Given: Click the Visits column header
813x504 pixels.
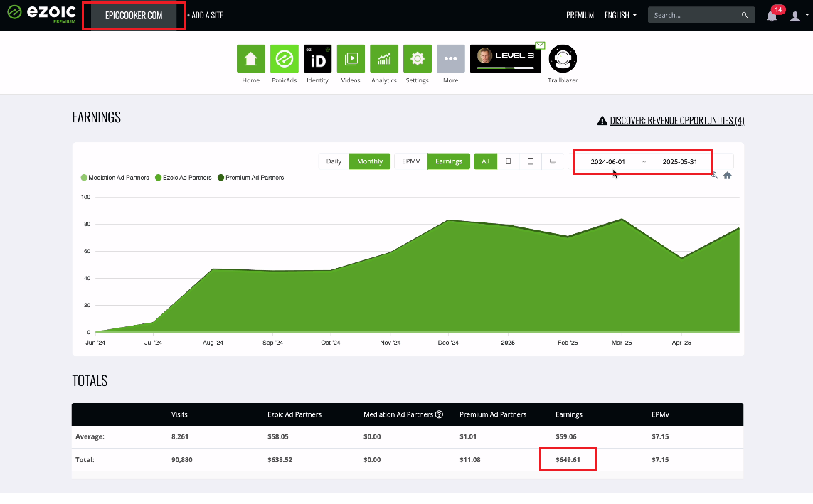Looking at the screenshot, I should (179, 414).
